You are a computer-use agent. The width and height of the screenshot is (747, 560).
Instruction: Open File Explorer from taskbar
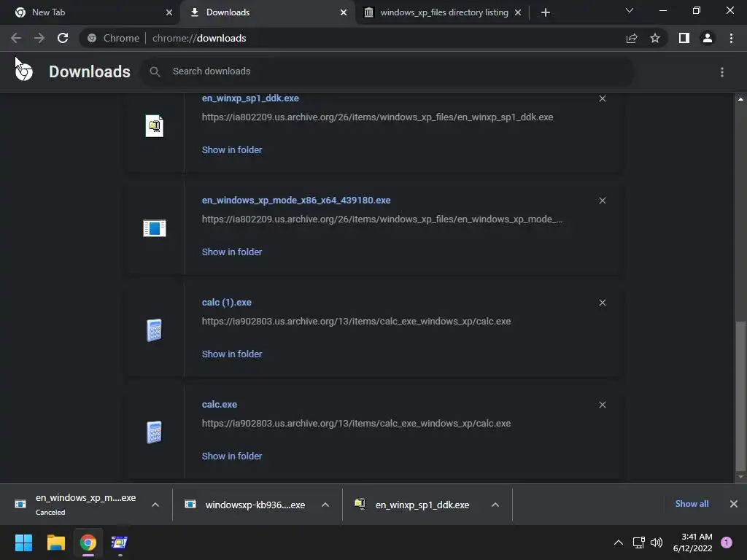pos(55,542)
